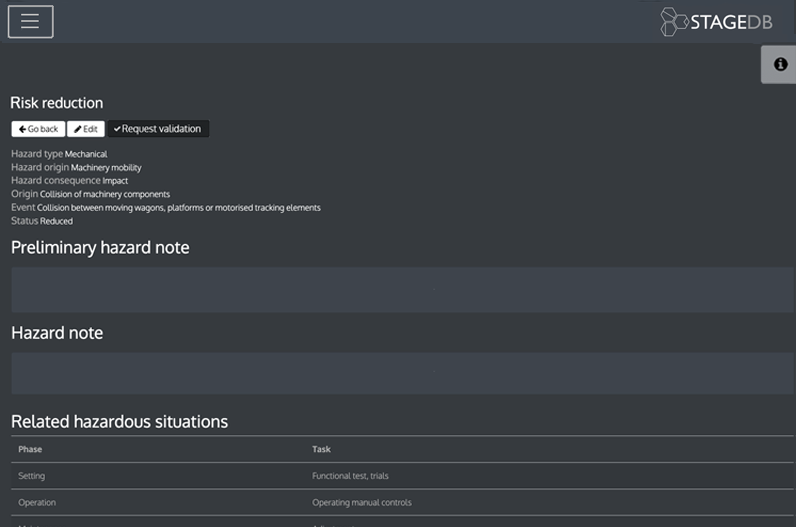
Task: Click the Operation phase row
Action: coord(37,502)
